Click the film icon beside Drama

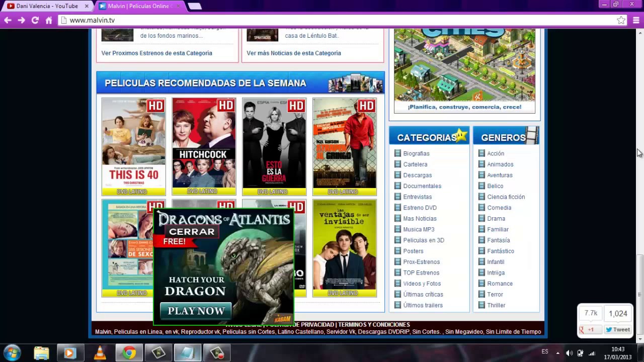coord(481,218)
